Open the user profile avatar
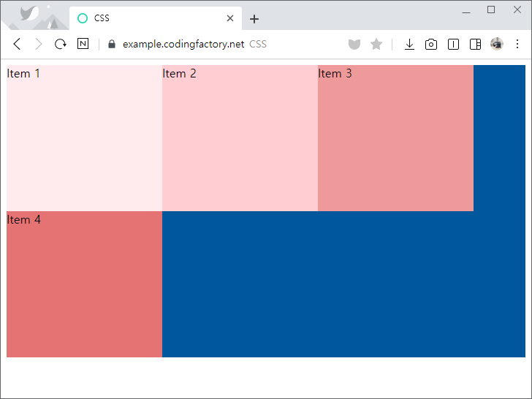 tap(497, 44)
